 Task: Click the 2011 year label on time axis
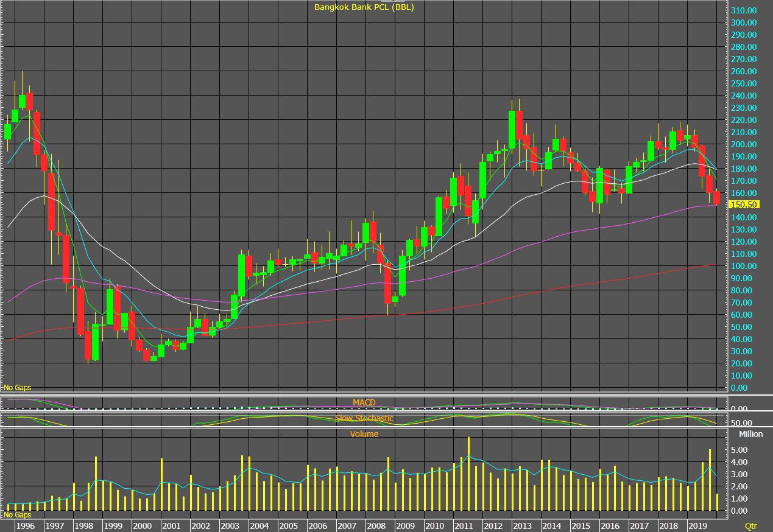pyautogui.click(x=464, y=526)
